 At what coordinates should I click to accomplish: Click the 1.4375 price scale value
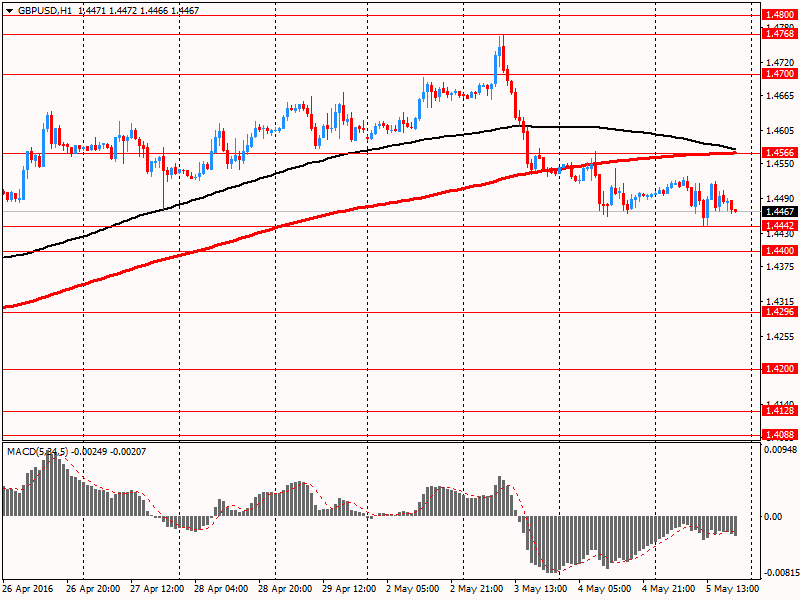[x=781, y=267]
